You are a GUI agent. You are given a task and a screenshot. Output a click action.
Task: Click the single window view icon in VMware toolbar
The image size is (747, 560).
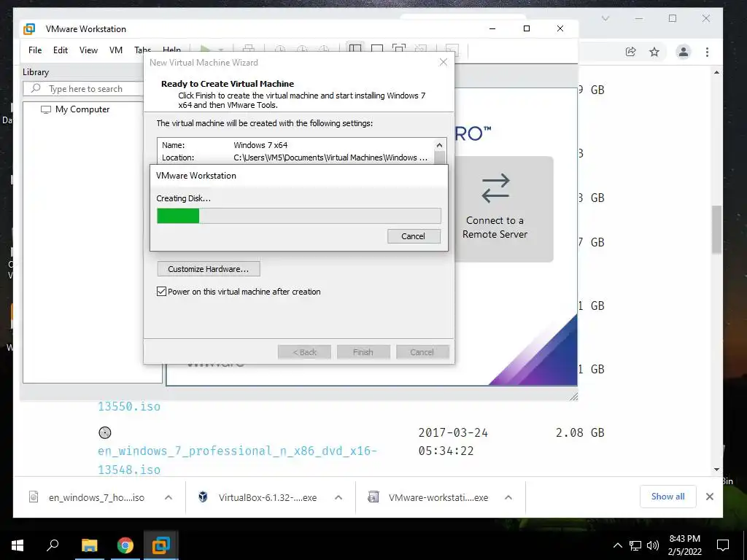coord(377,50)
